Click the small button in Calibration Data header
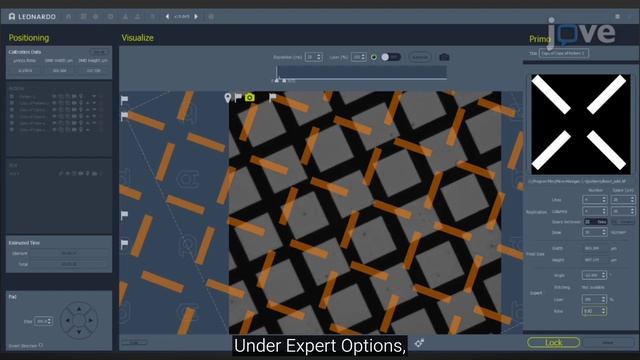 99,52
